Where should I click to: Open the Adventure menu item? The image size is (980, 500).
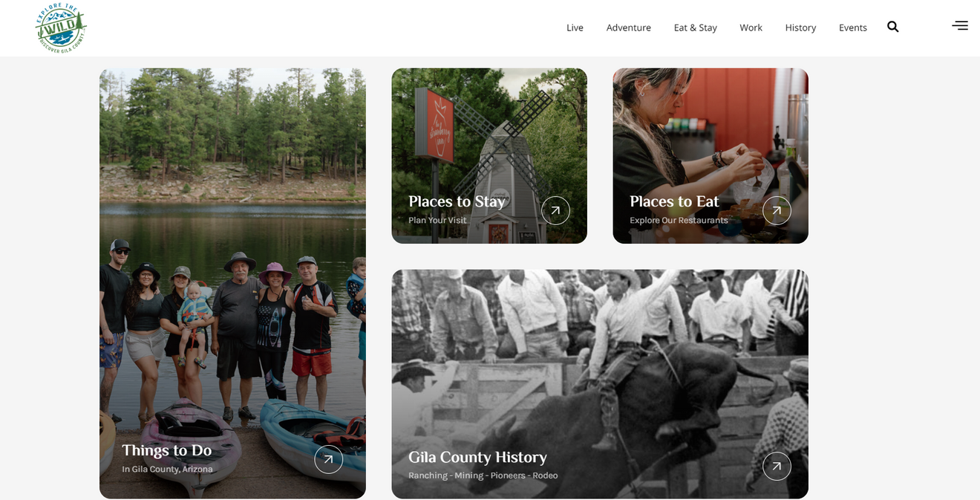(x=628, y=27)
